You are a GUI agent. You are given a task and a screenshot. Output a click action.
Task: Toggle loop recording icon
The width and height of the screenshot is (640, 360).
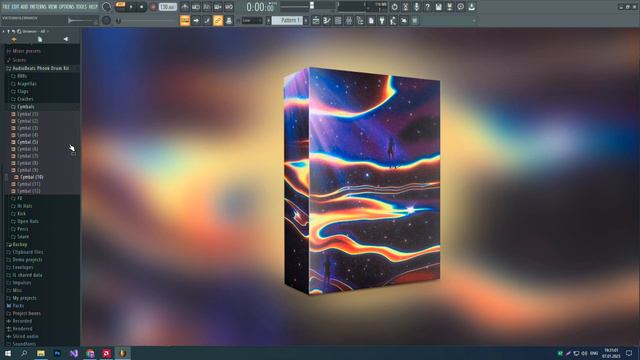point(229,7)
